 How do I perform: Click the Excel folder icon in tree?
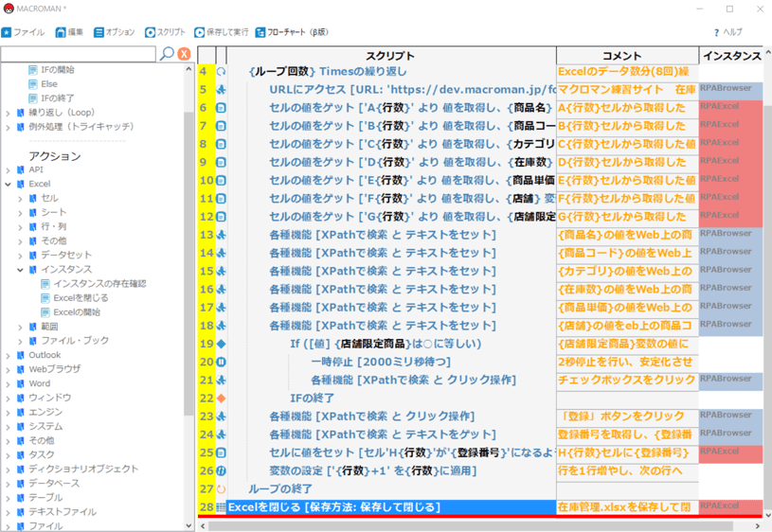coord(20,185)
